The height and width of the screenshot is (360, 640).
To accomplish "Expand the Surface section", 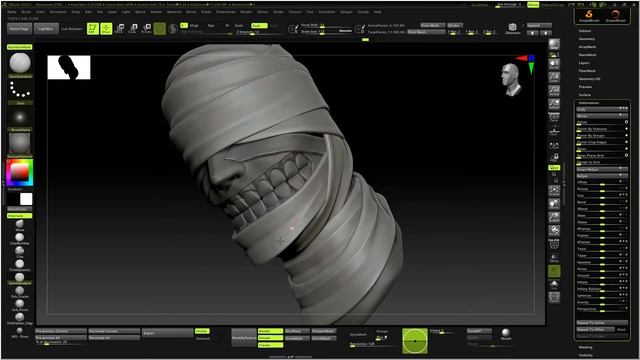I will point(584,95).
